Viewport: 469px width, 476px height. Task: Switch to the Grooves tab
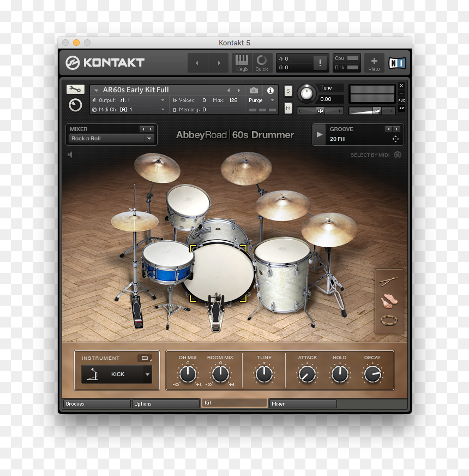tap(97, 404)
